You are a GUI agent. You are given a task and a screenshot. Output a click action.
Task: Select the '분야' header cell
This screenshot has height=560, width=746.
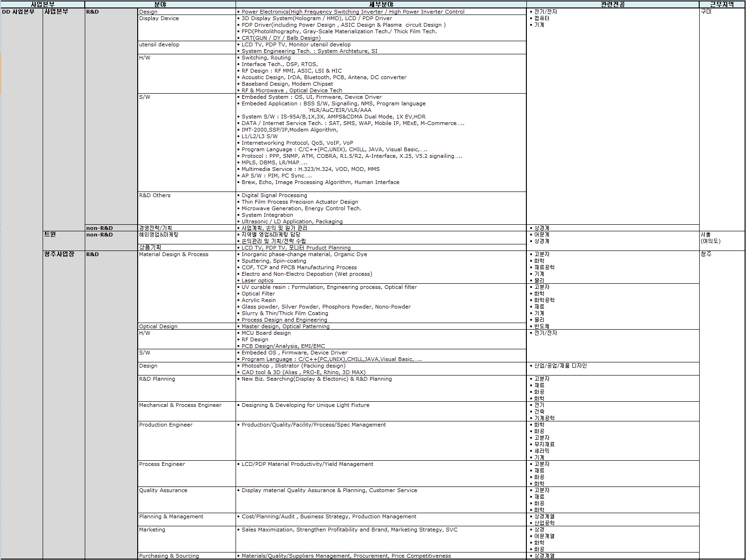tap(160, 4)
